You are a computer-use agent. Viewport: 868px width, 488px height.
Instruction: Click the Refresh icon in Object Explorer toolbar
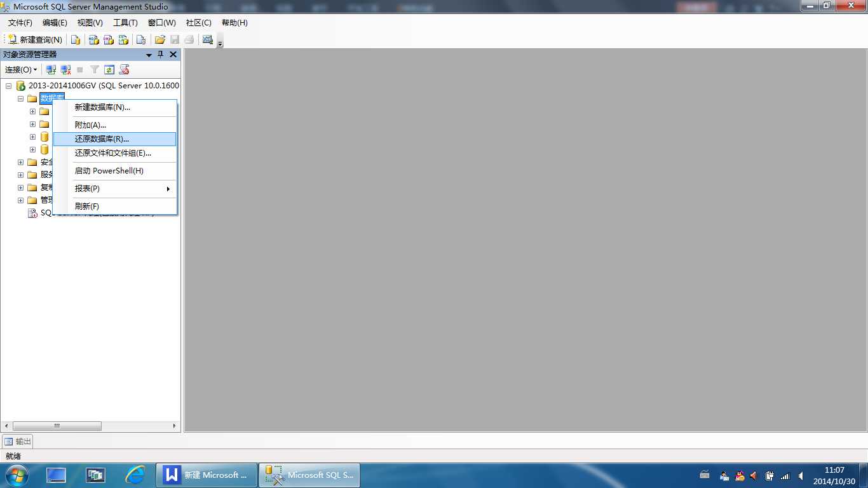(x=109, y=69)
